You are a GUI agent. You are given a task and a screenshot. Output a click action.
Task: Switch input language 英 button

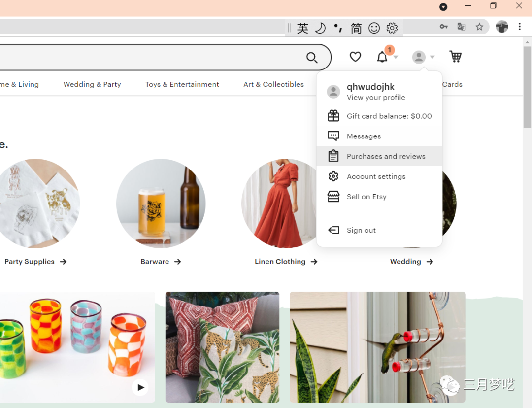coord(302,28)
